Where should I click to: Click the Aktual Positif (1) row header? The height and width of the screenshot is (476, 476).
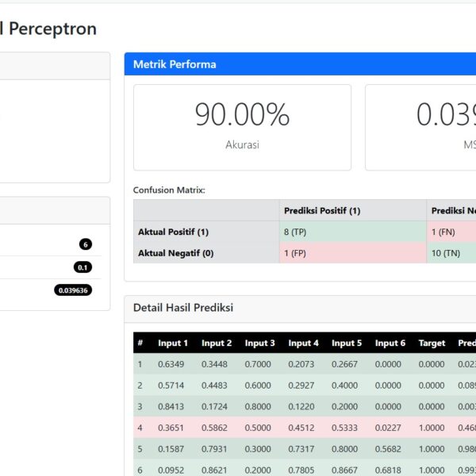tap(206, 232)
